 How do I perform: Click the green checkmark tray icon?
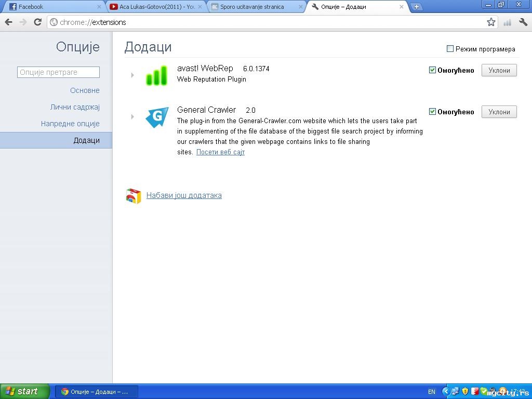point(484,391)
